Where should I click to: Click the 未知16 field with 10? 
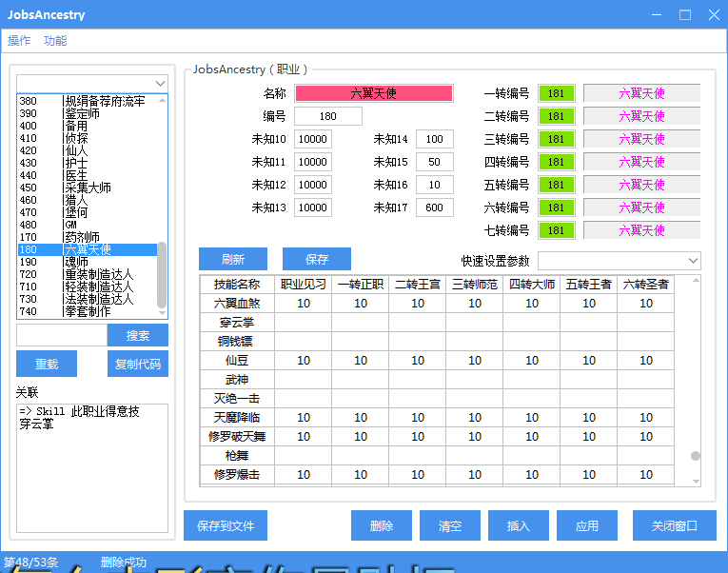[x=435, y=185]
